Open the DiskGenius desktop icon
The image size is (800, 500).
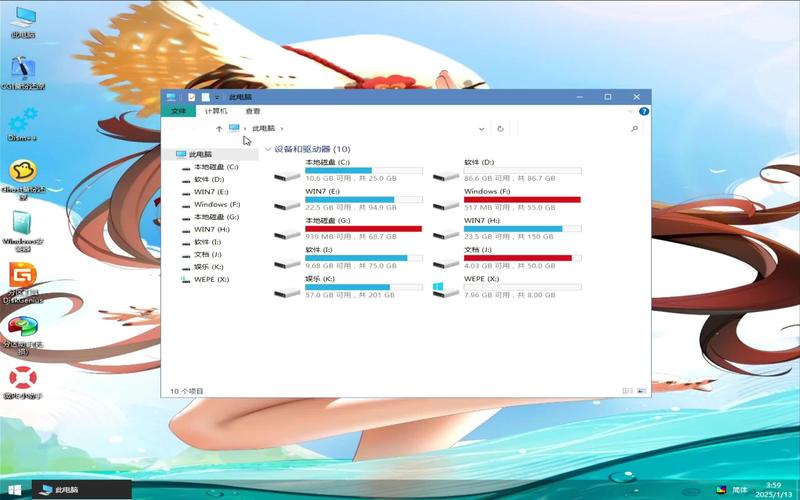[x=22, y=275]
